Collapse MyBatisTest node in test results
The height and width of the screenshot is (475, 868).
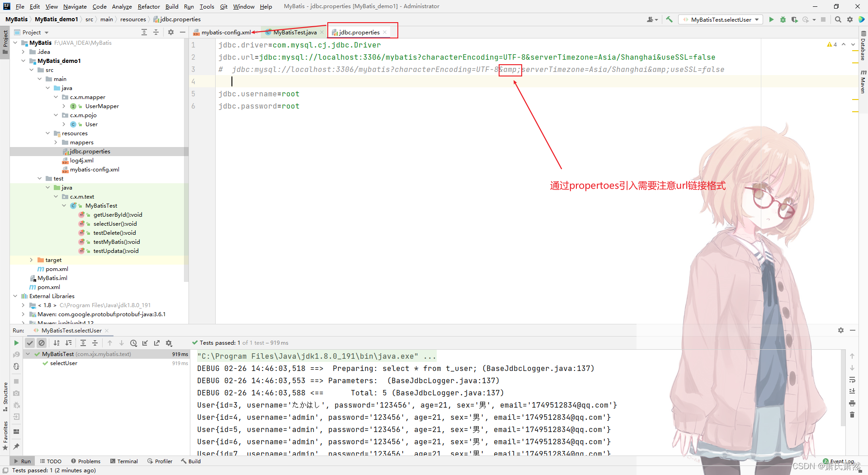(x=28, y=354)
